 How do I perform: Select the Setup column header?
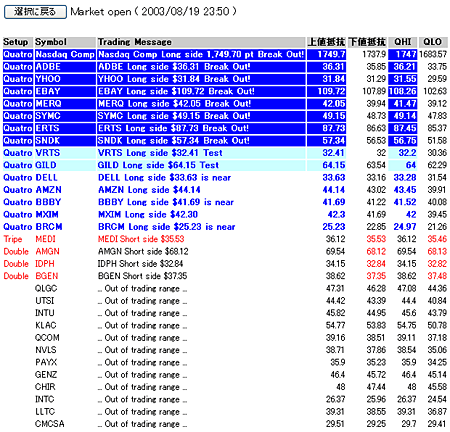click(x=18, y=42)
